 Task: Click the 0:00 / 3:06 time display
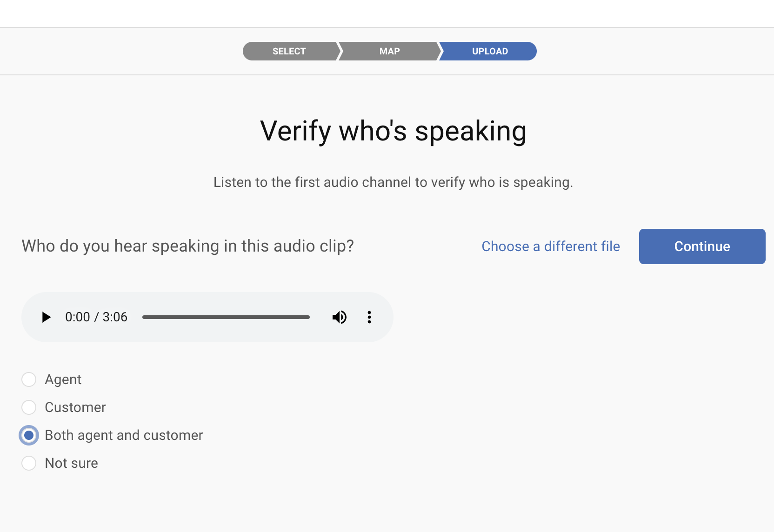click(x=96, y=317)
